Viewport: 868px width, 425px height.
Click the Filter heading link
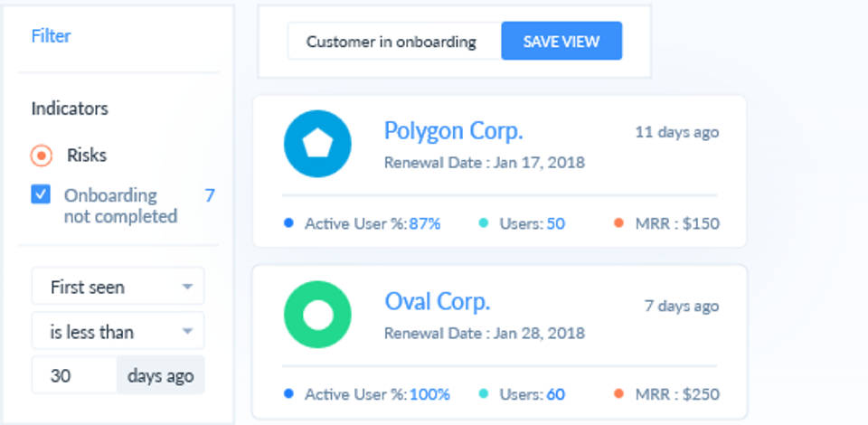click(51, 36)
